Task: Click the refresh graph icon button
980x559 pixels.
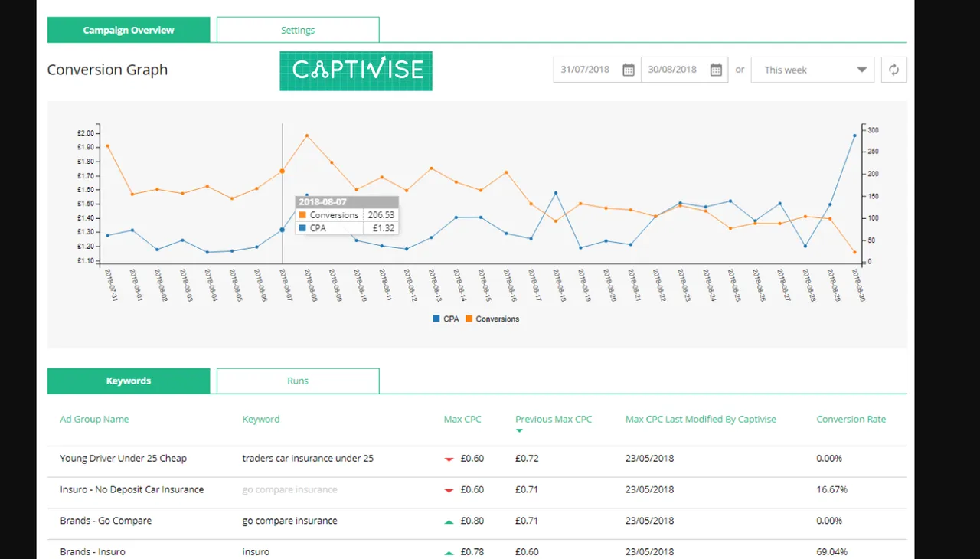Action: (x=893, y=70)
